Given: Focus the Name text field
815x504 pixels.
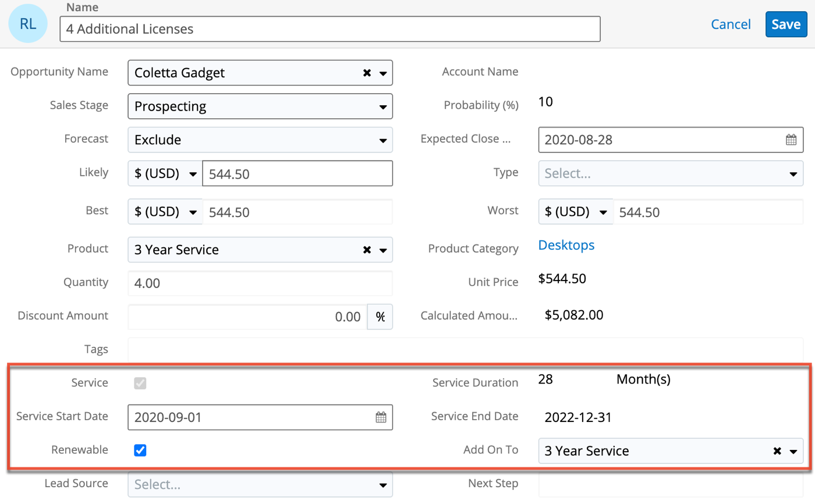Looking at the screenshot, I should click(x=329, y=29).
